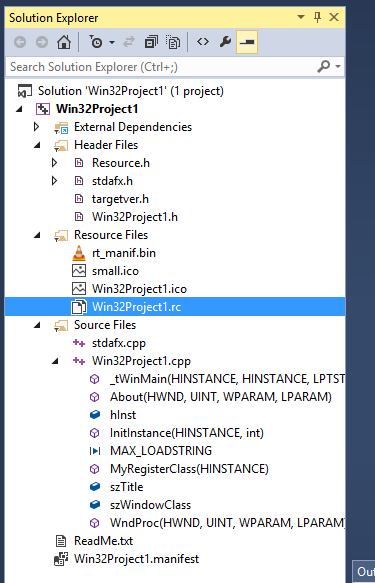Open search options dropdown arrow
Screen dimensions: 375x583
[338, 67]
